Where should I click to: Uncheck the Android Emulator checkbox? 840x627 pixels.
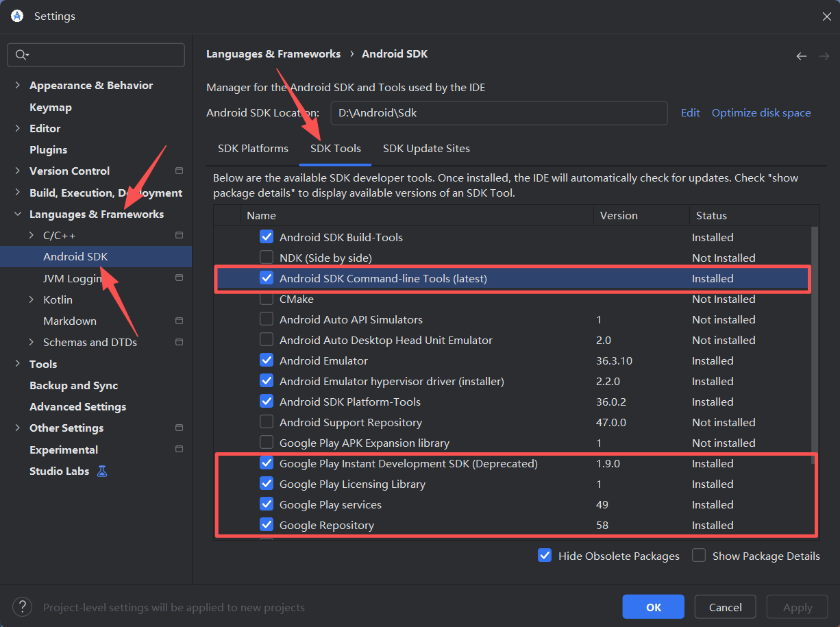point(267,360)
